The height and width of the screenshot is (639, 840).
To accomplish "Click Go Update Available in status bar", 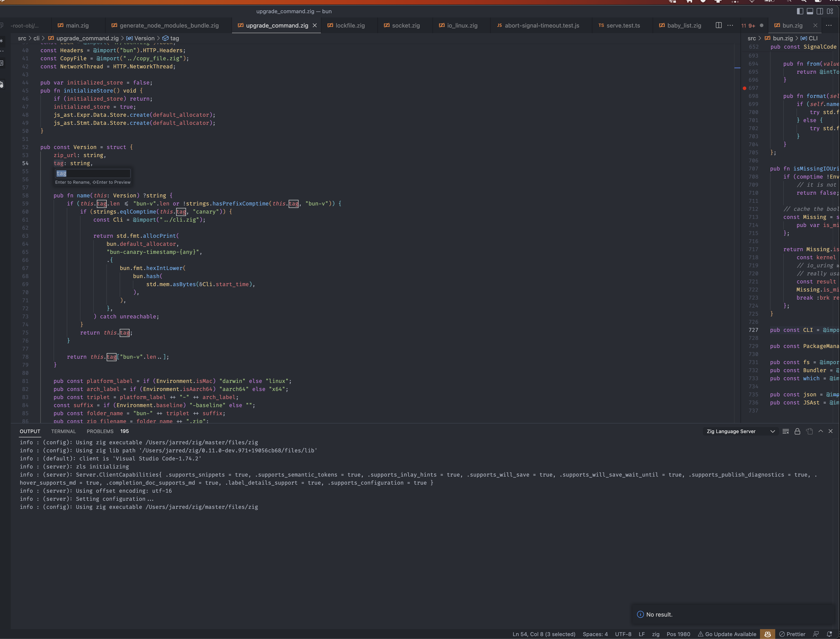I will point(727,634).
